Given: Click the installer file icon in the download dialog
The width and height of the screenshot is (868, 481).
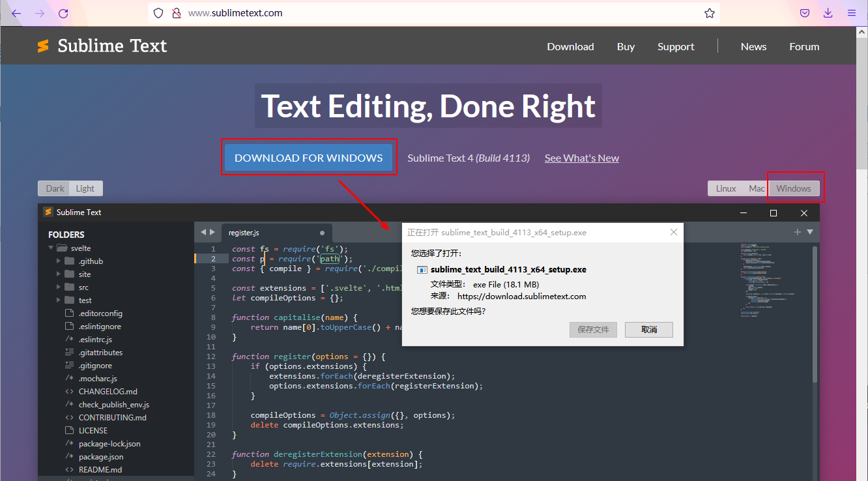Looking at the screenshot, I should coord(422,270).
